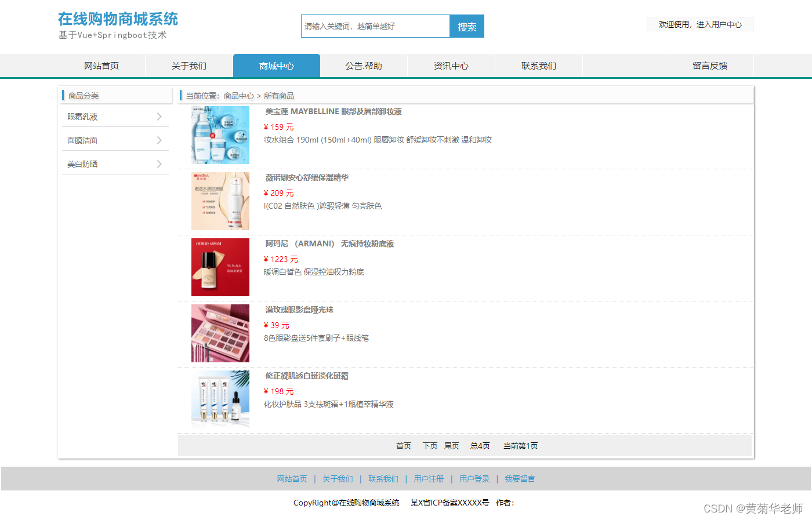Switch to the 资讯中心 navigation tab
This screenshot has height=520, width=812.
point(451,66)
